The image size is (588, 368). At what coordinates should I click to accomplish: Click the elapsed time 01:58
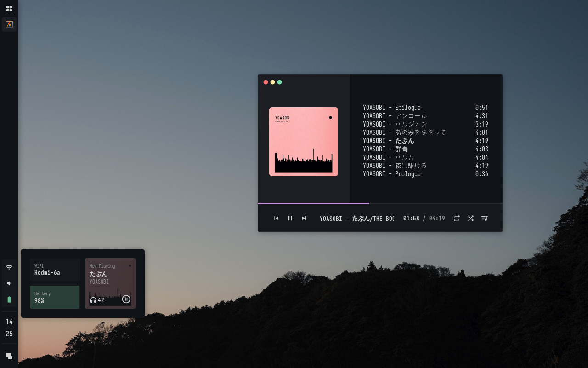(x=411, y=218)
